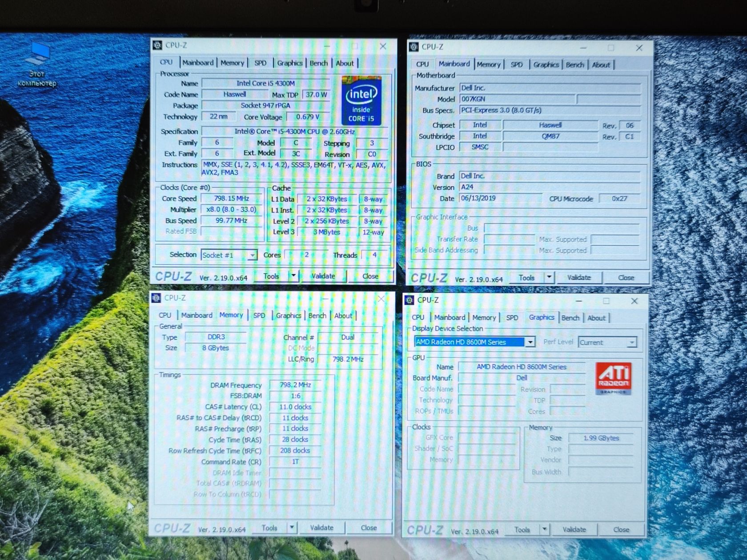Click Board Manuf. 'Dell' field

pyautogui.click(x=522, y=378)
